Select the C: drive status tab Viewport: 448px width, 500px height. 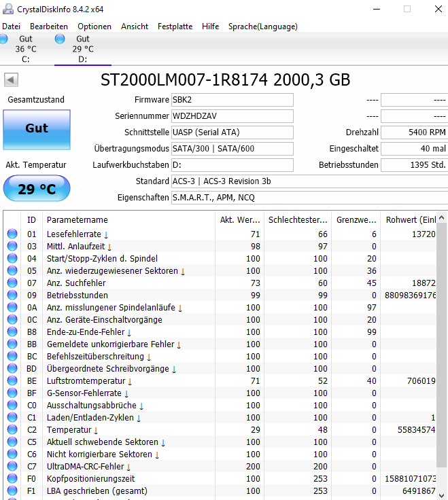pyautogui.click(x=26, y=49)
